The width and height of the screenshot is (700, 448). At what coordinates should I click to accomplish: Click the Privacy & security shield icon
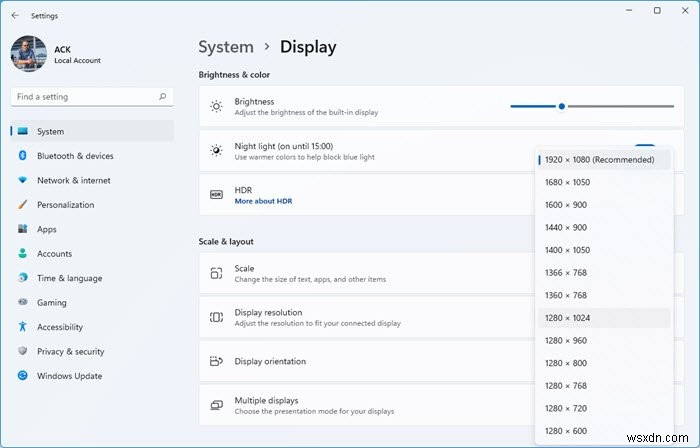coord(23,351)
